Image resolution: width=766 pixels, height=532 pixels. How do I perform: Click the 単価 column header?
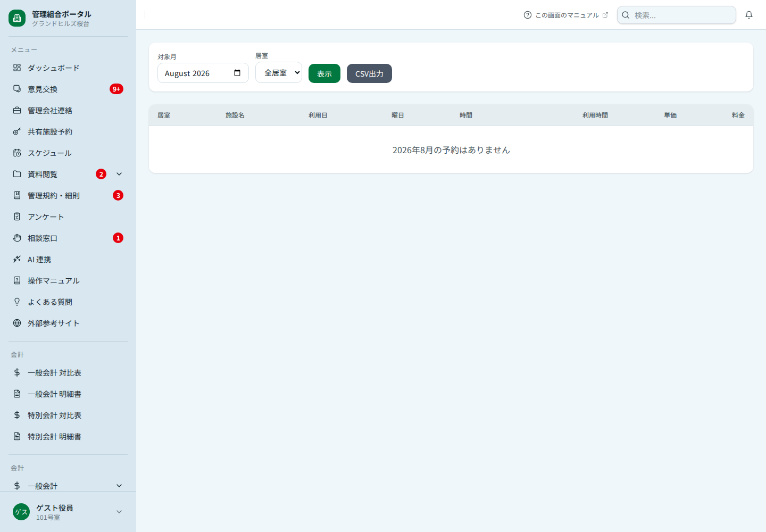click(x=670, y=115)
